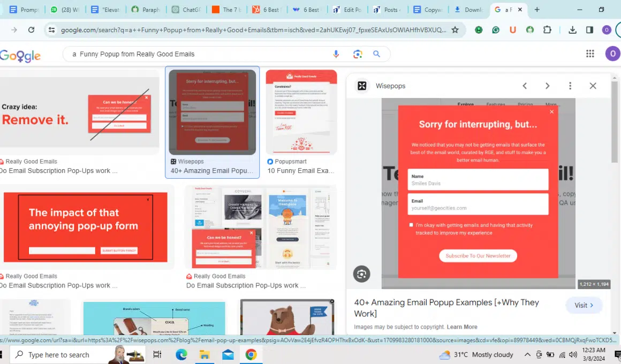621x364 pixels.
Task: Close the Wisepops image preview panel
Action: [593, 86]
